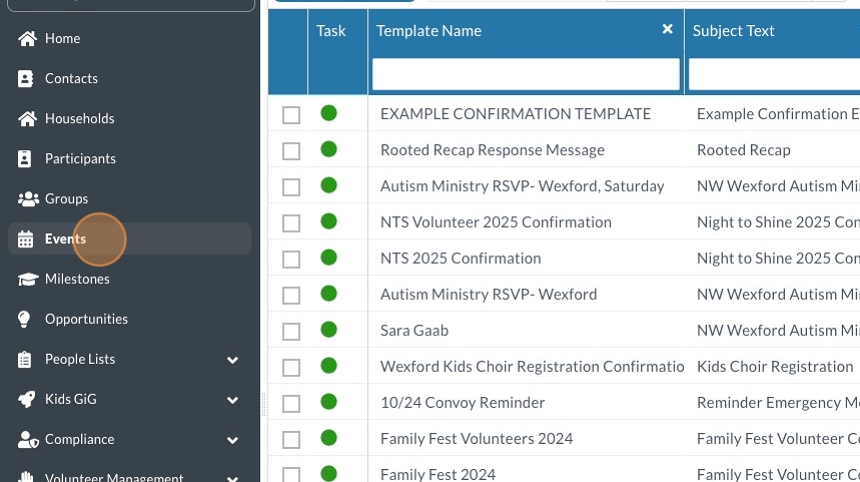Click the Events calendar icon
This screenshot has width=860, height=482.
[27, 239]
